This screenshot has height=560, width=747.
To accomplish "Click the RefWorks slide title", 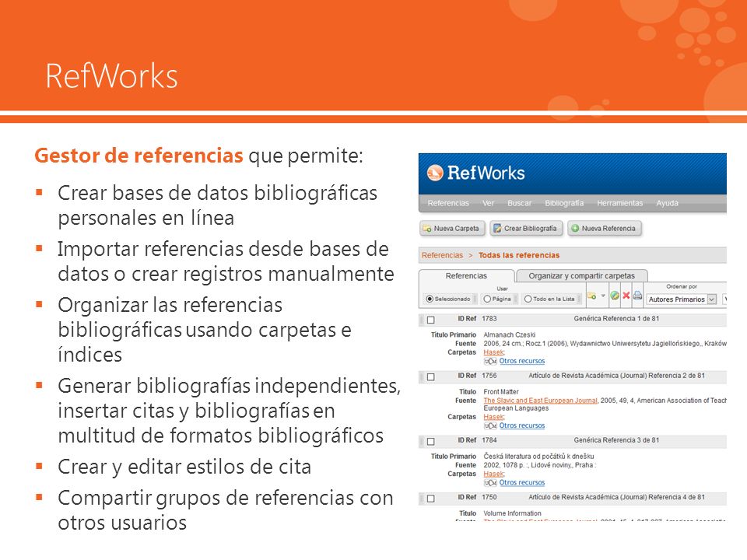I will click(111, 75).
